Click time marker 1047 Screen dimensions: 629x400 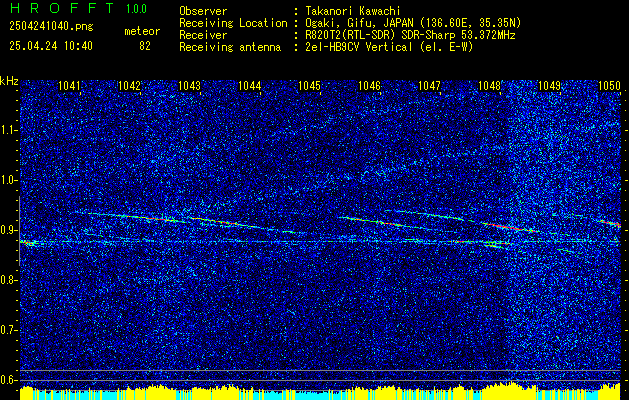tap(430, 86)
